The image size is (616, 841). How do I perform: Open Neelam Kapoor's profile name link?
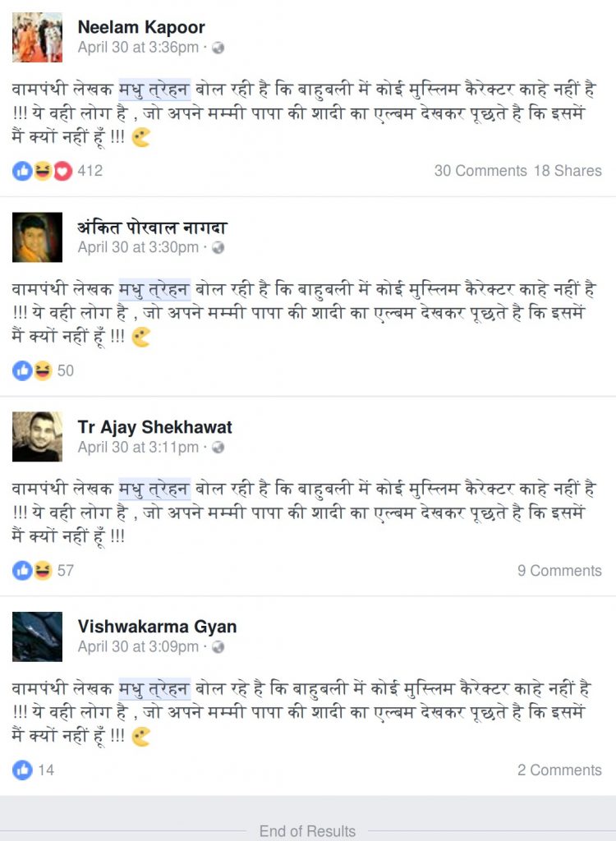pos(141,27)
